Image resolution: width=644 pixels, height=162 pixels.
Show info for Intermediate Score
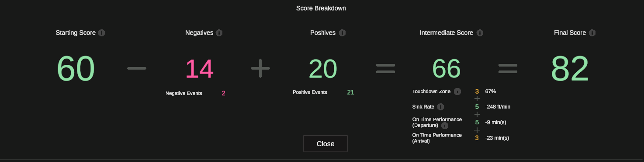(x=480, y=33)
